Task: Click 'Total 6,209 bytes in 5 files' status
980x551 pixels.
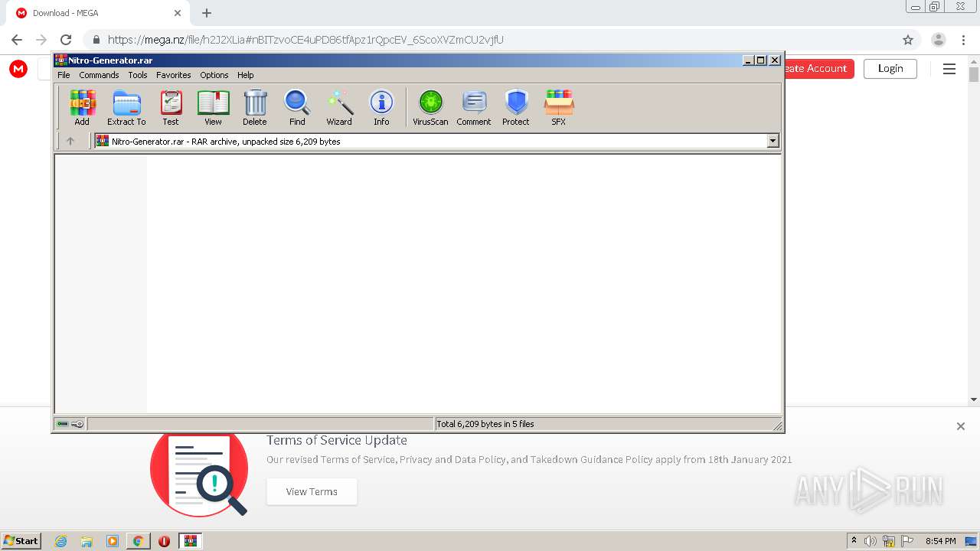Action: click(485, 424)
